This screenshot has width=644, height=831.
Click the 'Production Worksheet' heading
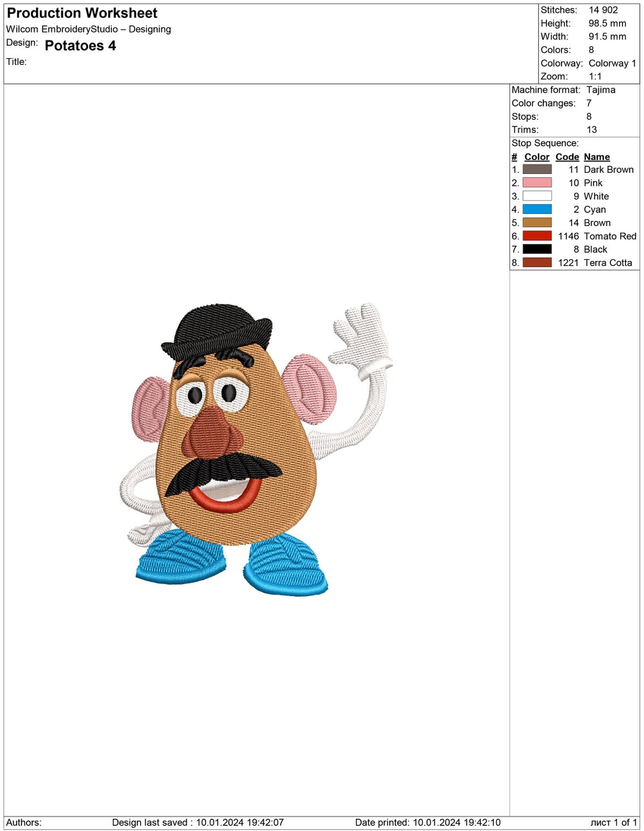click(x=82, y=13)
